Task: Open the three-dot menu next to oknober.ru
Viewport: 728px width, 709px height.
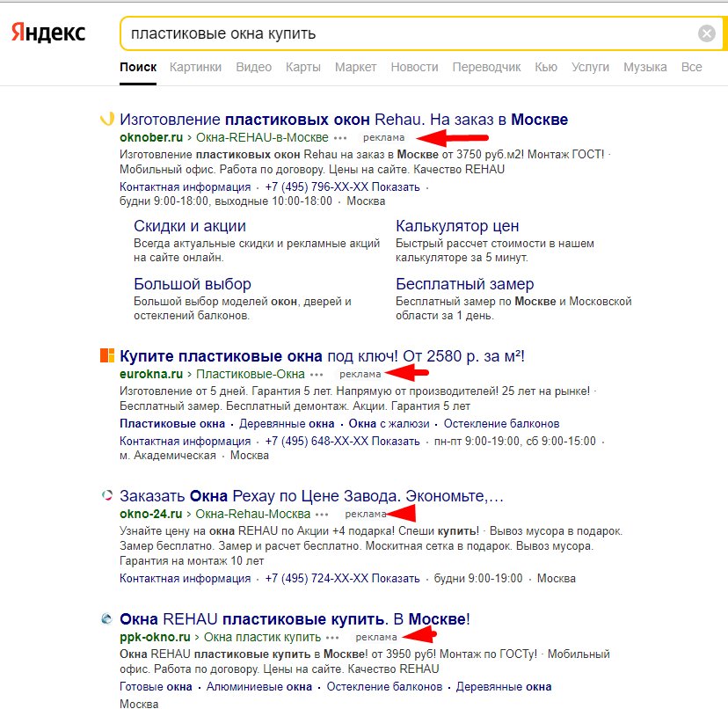Action: point(340,138)
